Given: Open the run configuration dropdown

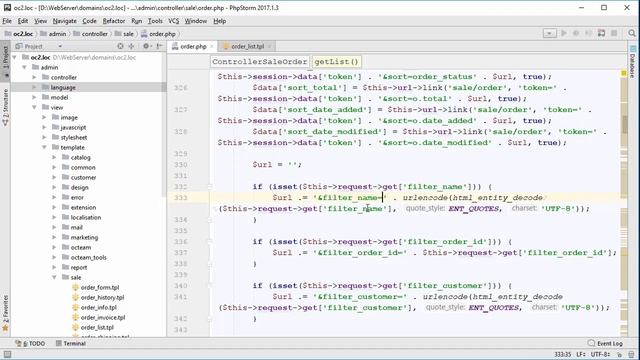Looking at the screenshot, I should (549, 33).
